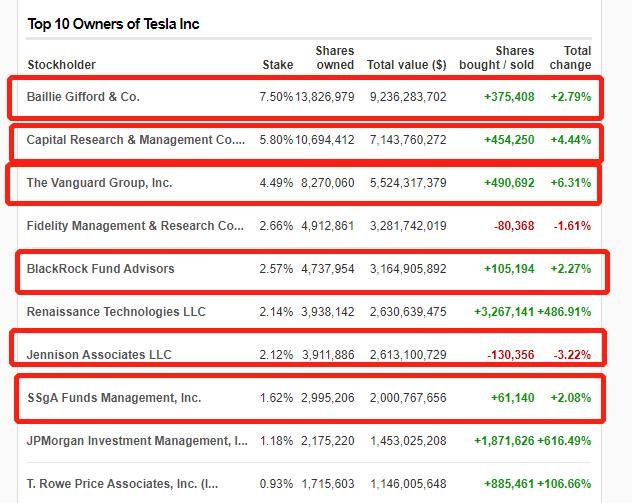Click Jennison Associates LLC name
Viewport: 632px width, 503px height.
click(x=99, y=355)
